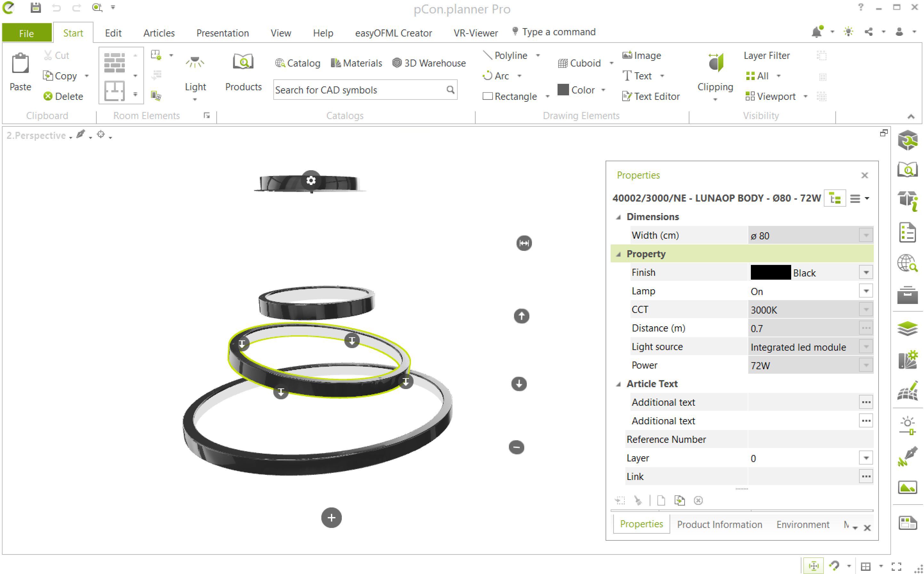The image size is (924, 574).
Task: Click the Arc drawing tool
Action: click(496, 76)
